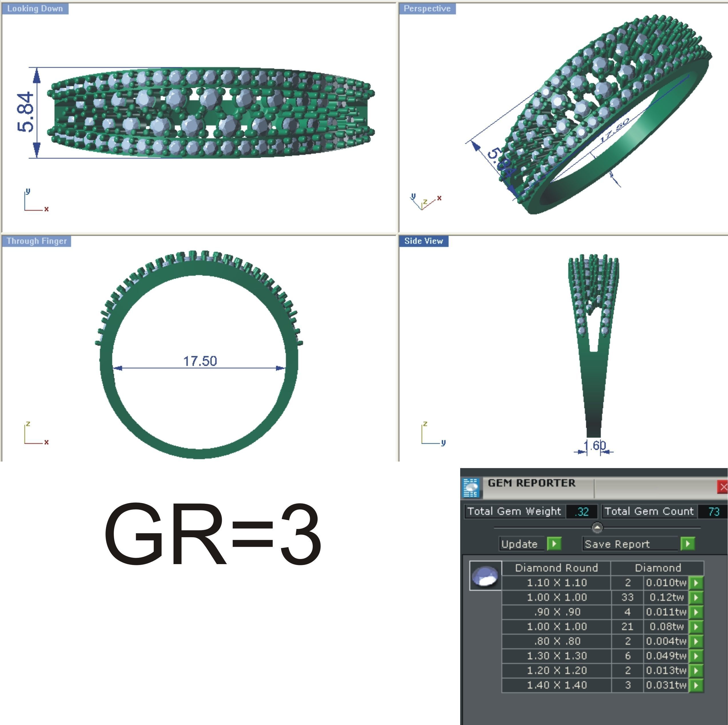Activate the Side View viewport label

coord(424,241)
